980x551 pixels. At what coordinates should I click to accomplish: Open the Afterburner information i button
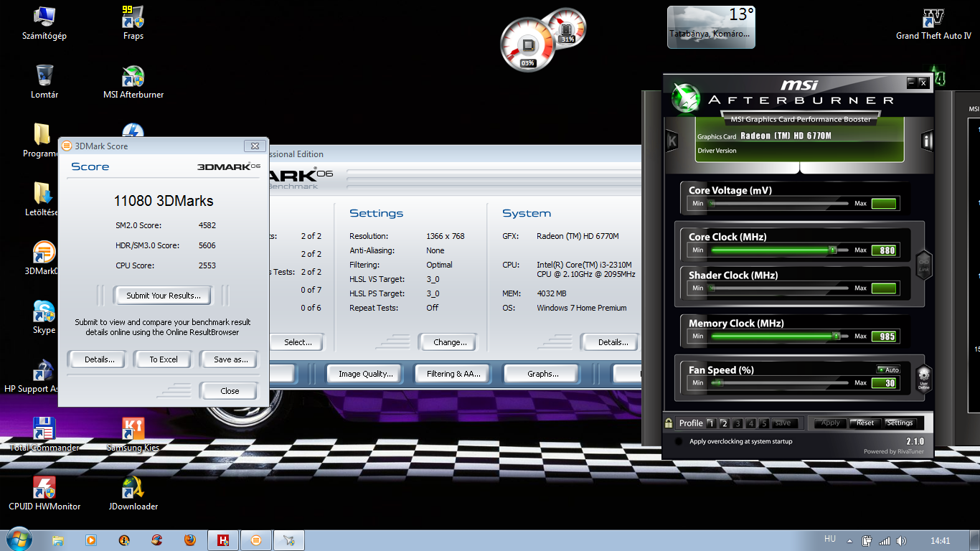click(927, 140)
